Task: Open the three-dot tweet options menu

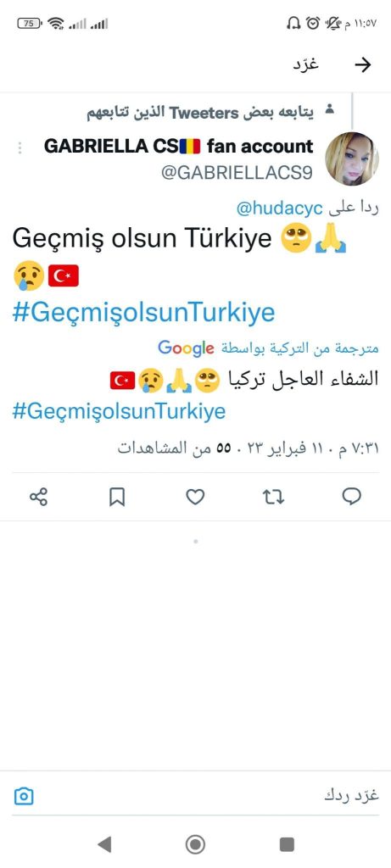Action: pos(20,147)
